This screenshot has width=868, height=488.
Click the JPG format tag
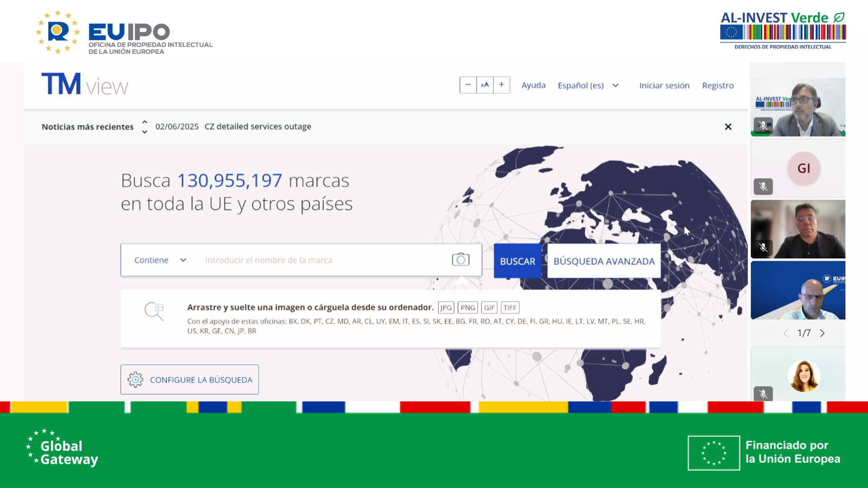click(x=446, y=308)
